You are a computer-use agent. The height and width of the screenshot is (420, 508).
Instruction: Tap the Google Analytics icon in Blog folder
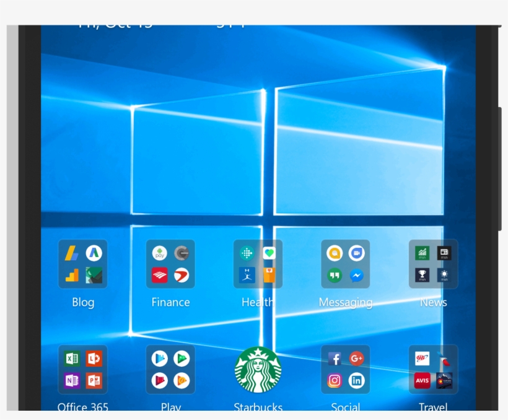(72, 275)
